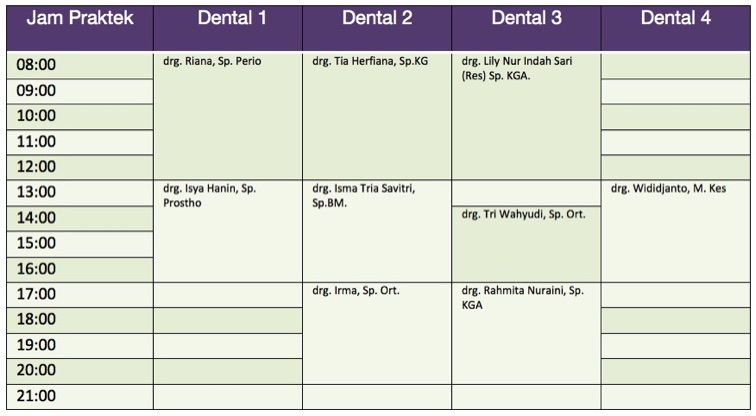This screenshot has width=756, height=416.
Task: Click the Dental 2 header cell
Action: 376,19
